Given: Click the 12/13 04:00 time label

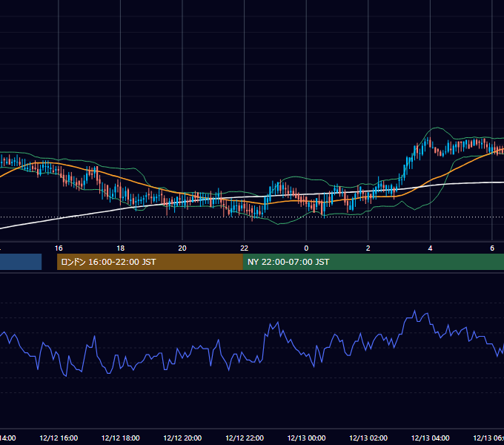Looking at the screenshot, I should [x=430, y=438].
